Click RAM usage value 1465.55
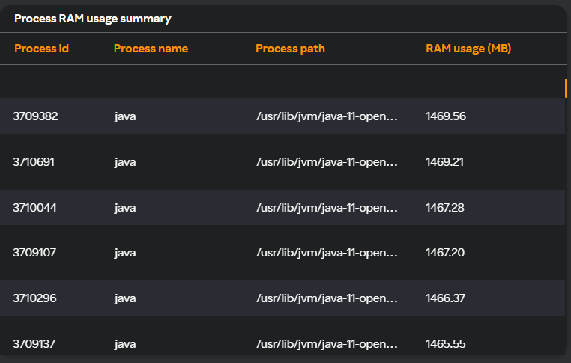This screenshot has width=571, height=363. click(x=445, y=344)
